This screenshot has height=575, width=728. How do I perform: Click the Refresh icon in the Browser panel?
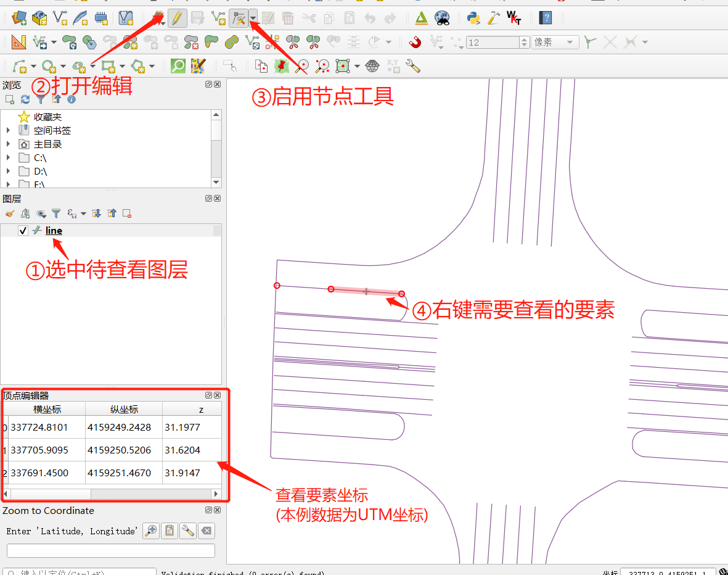click(x=25, y=99)
